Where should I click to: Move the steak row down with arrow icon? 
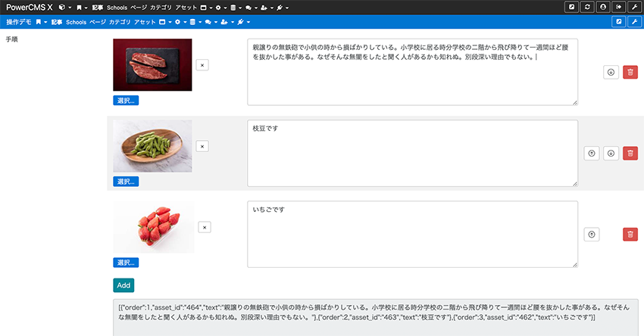[611, 72]
